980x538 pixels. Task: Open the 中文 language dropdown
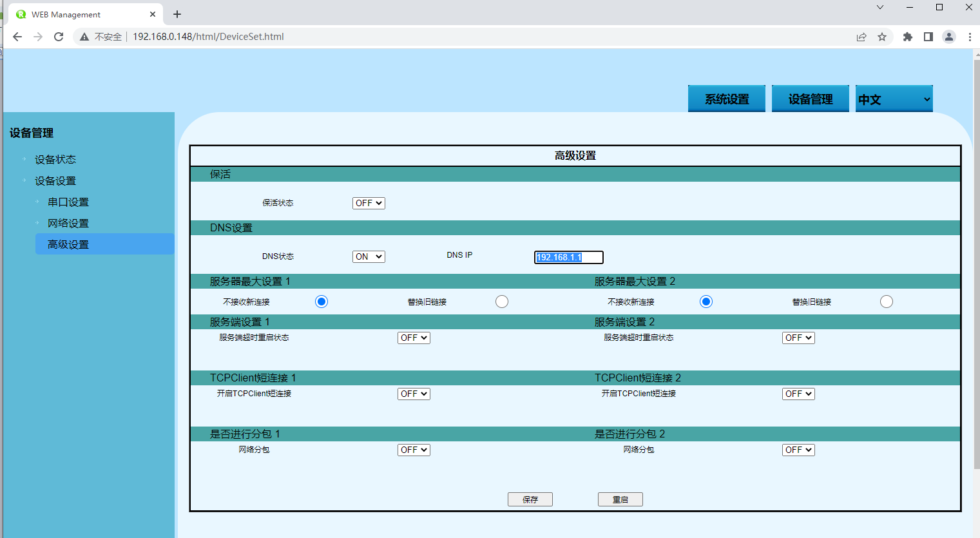[894, 99]
